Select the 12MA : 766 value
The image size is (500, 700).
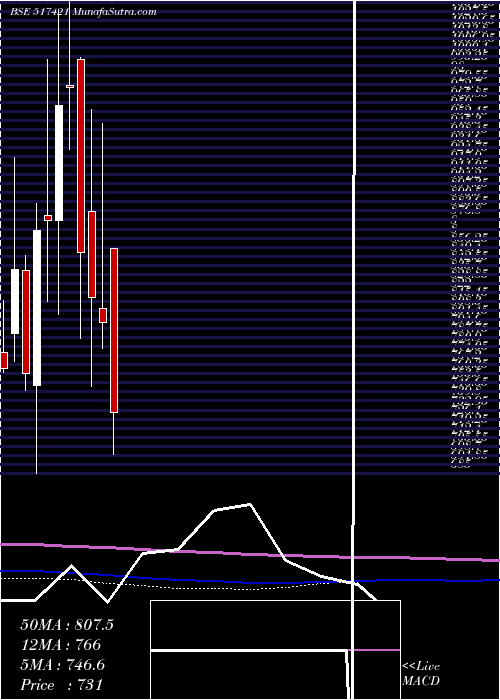click(x=61, y=645)
